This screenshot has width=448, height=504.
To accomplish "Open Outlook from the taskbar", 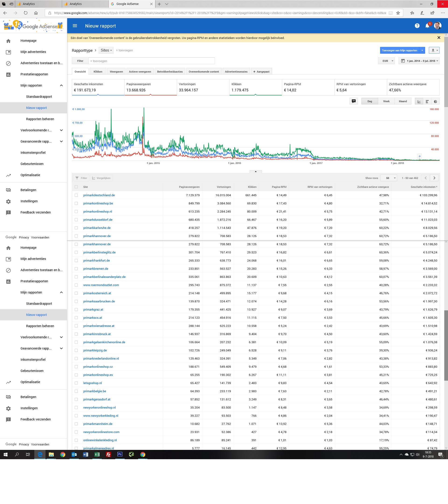I will tap(74, 455).
